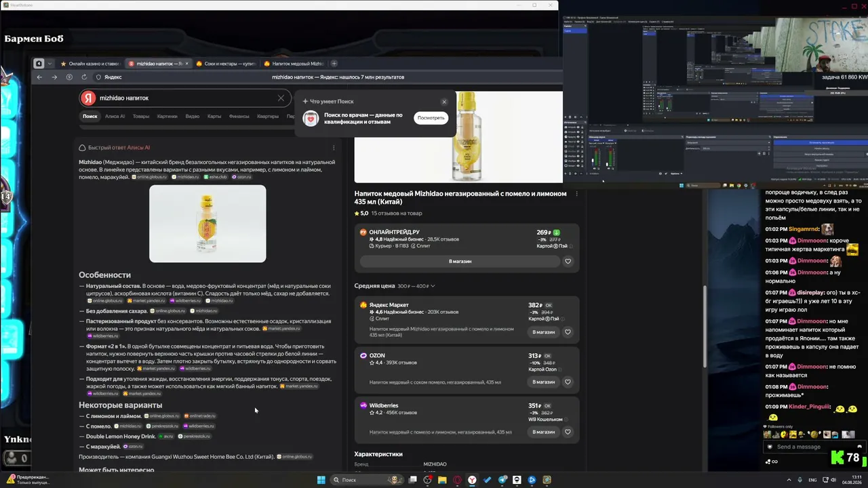Click the browser address bar
The height and width of the screenshot is (488, 868).
tap(338, 77)
